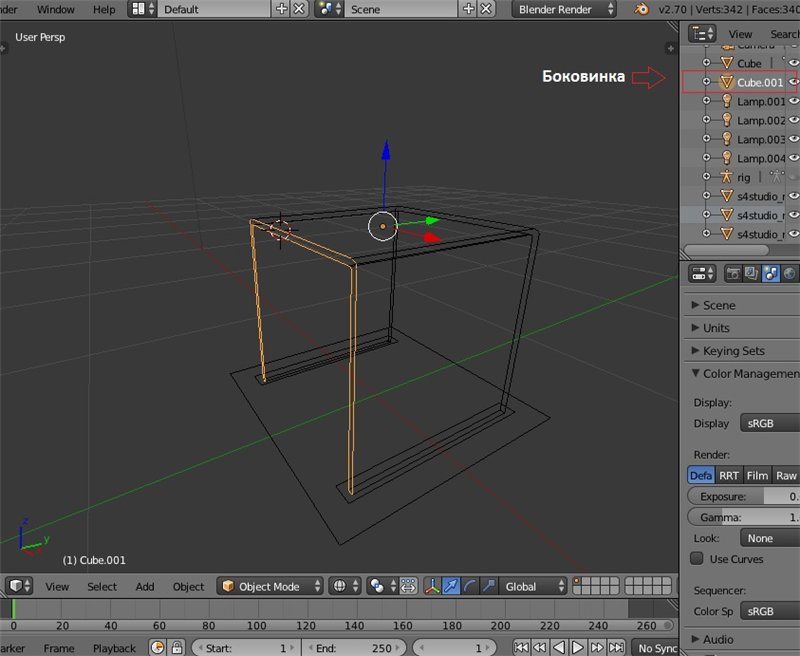Enable the rotate manipulator icon
Image resolution: width=800 pixels, height=656 pixels.
pyautogui.click(x=472, y=586)
